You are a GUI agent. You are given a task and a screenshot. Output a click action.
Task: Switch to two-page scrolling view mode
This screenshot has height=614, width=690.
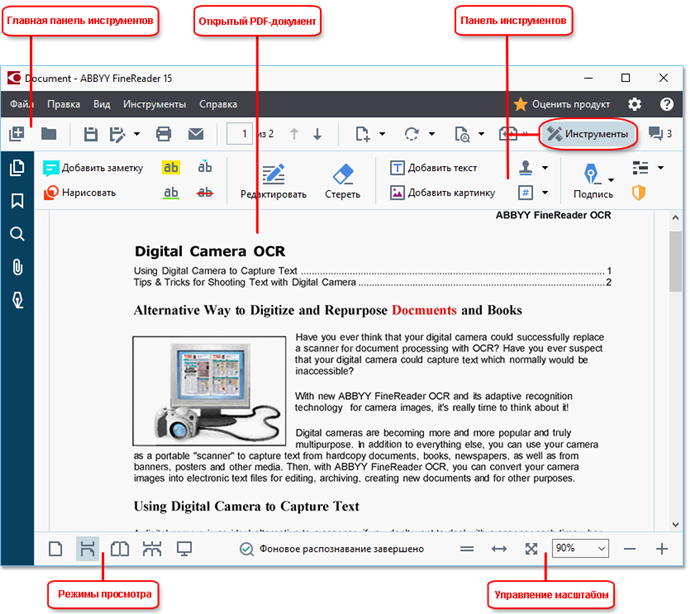tap(152, 549)
